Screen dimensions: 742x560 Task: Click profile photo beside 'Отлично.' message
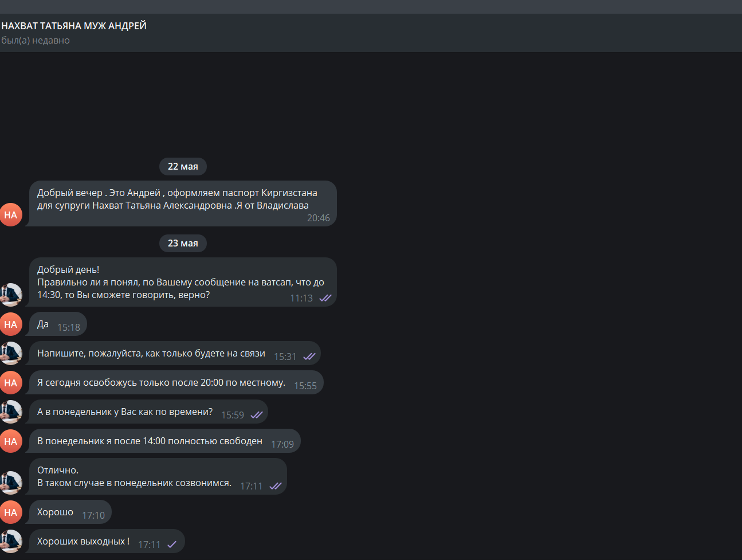point(11,483)
